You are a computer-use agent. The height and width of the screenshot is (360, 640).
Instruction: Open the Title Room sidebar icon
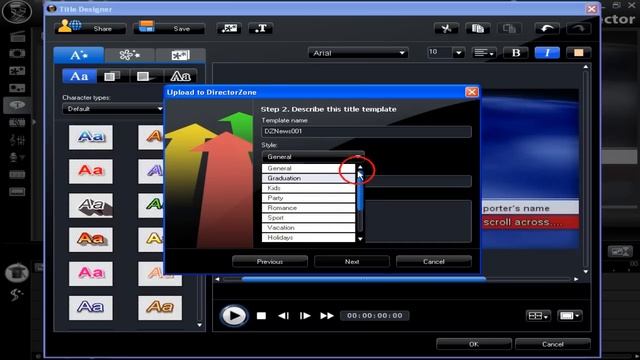(x=17, y=105)
